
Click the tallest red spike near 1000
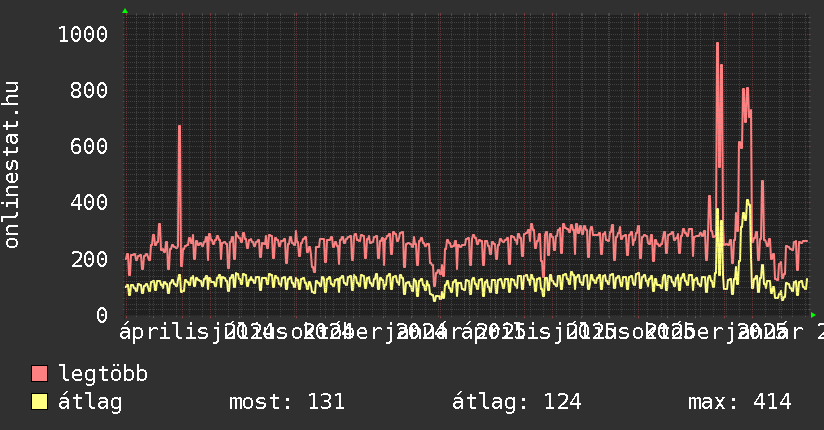click(717, 45)
